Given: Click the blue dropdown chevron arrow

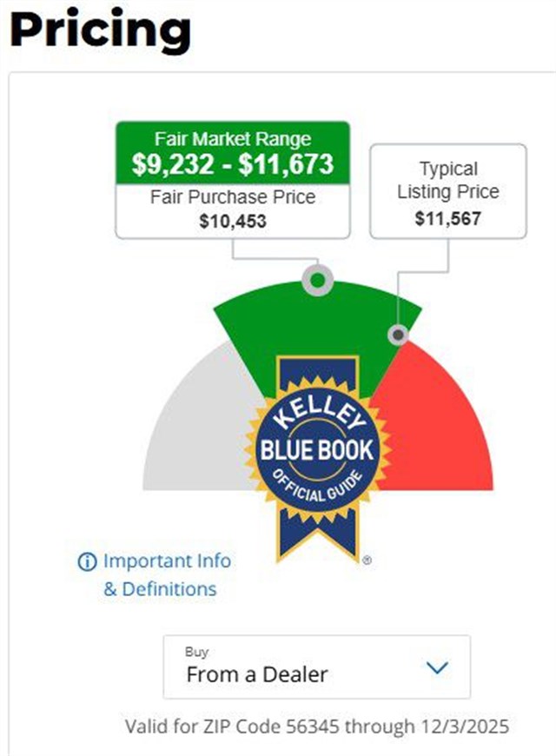Looking at the screenshot, I should [437, 667].
